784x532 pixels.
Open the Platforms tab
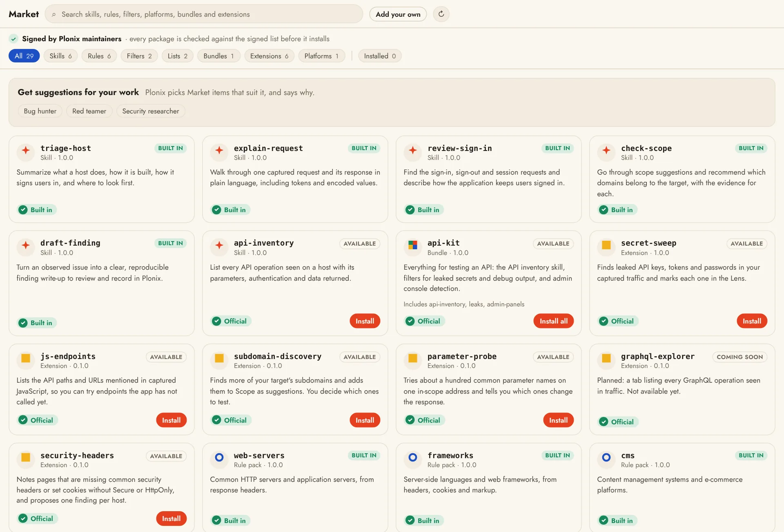click(321, 56)
